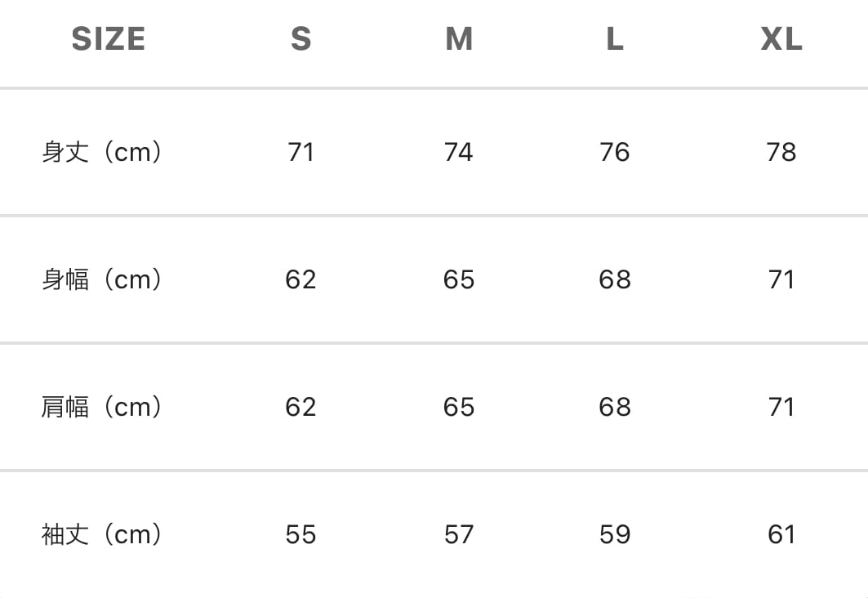The image size is (868, 598).
Task: Click the 肩幅（cm）row label
Action: (102, 407)
